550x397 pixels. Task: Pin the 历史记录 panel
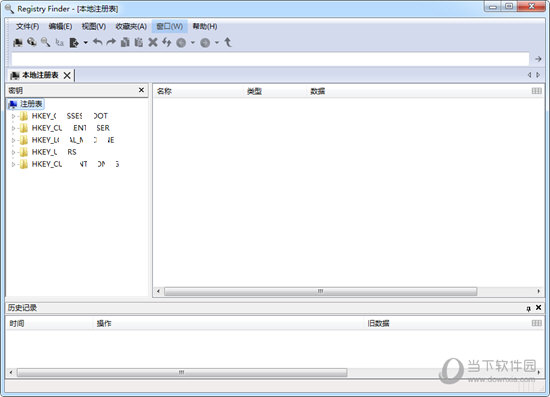(x=528, y=308)
